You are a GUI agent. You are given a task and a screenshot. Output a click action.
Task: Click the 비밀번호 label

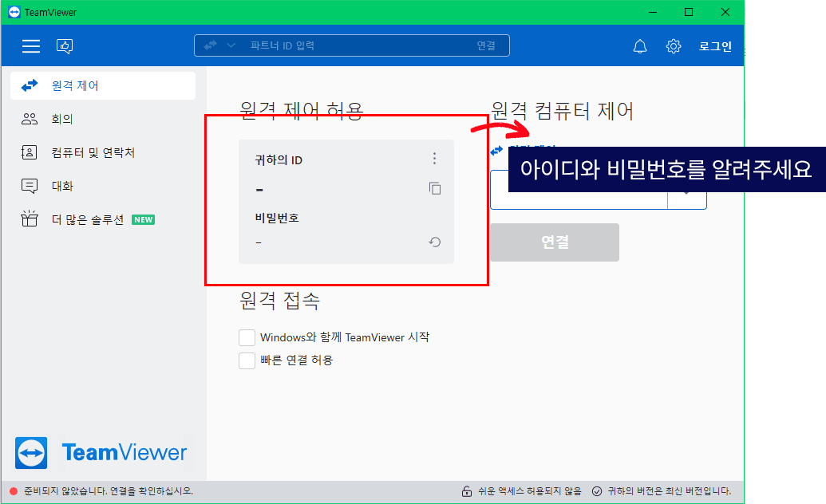pyautogui.click(x=277, y=218)
